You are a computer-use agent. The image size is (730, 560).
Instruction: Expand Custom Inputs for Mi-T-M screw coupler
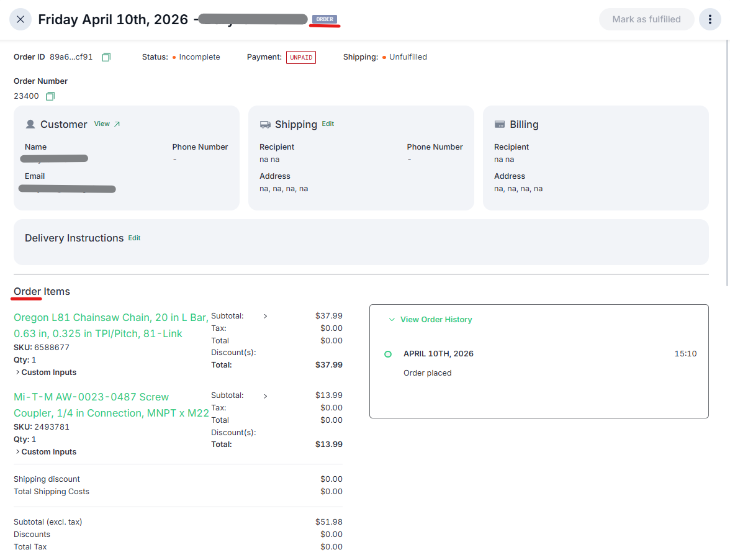tap(45, 452)
